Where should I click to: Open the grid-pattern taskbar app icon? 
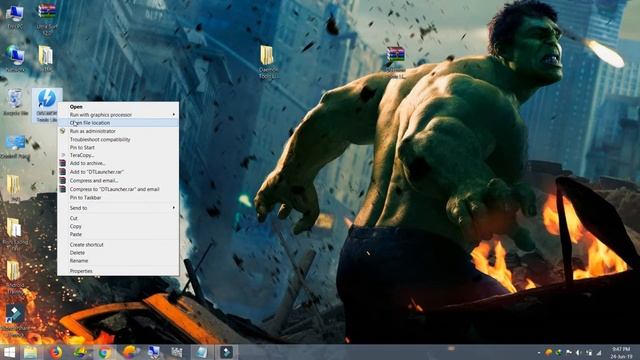(177, 352)
